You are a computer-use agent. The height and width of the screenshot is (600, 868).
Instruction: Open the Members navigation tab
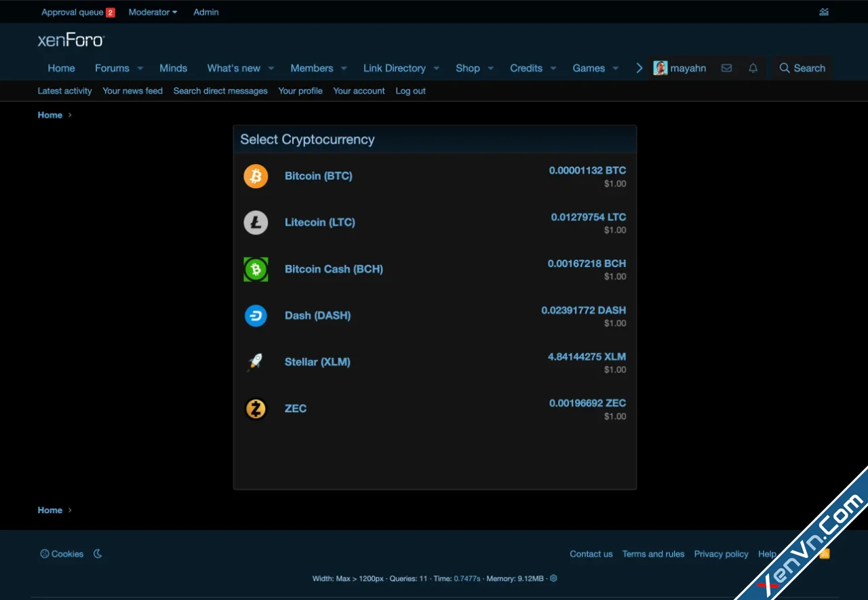pyautogui.click(x=311, y=68)
